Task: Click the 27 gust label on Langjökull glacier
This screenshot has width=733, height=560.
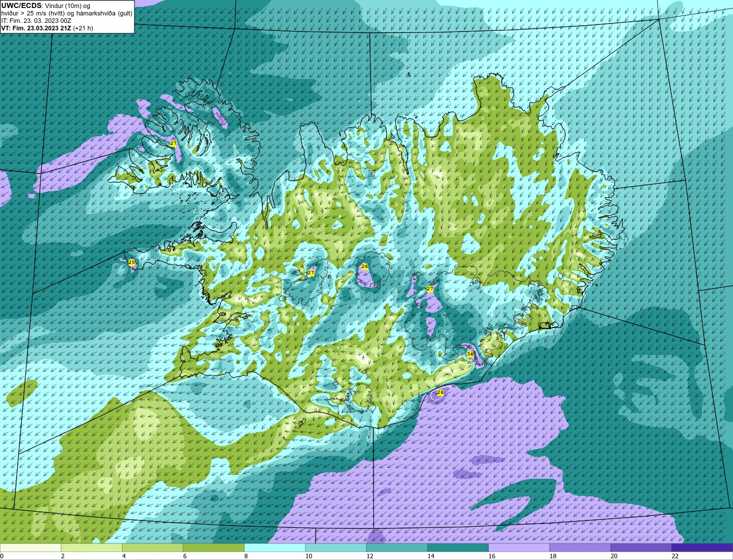Action: tap(311, 273)
